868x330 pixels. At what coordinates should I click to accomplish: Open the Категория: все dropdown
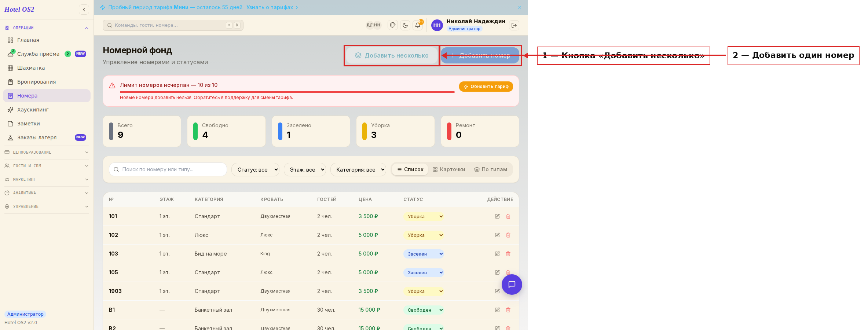358,169
